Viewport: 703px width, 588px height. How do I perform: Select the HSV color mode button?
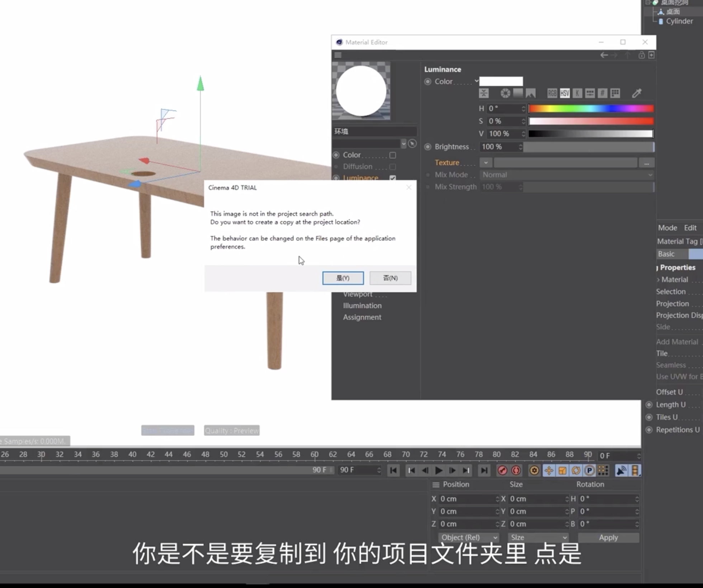565,93
